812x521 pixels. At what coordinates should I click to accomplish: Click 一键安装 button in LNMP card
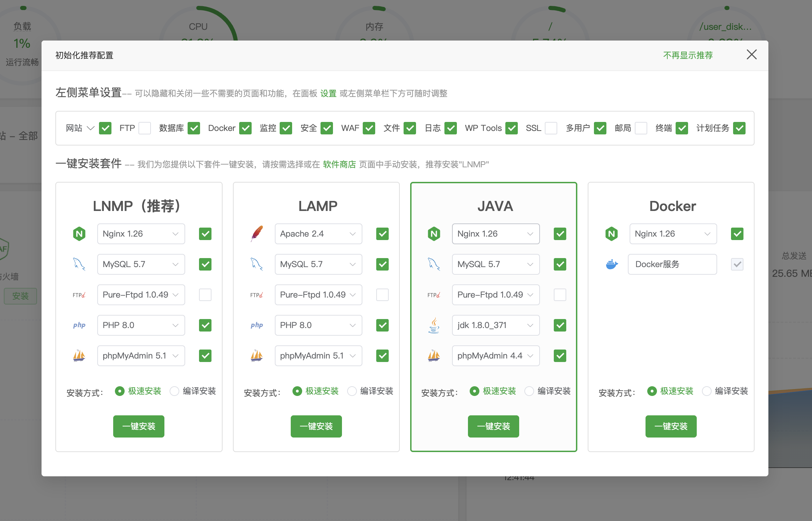coord(139,426)
